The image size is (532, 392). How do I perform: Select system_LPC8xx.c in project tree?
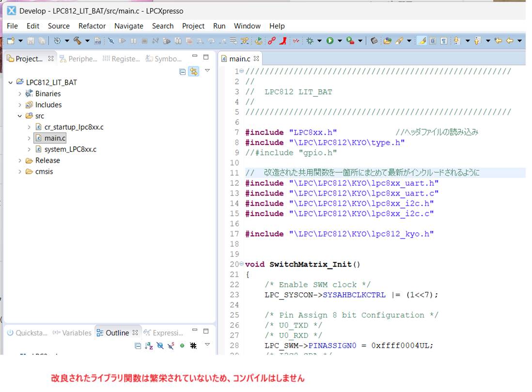point(70,150)
